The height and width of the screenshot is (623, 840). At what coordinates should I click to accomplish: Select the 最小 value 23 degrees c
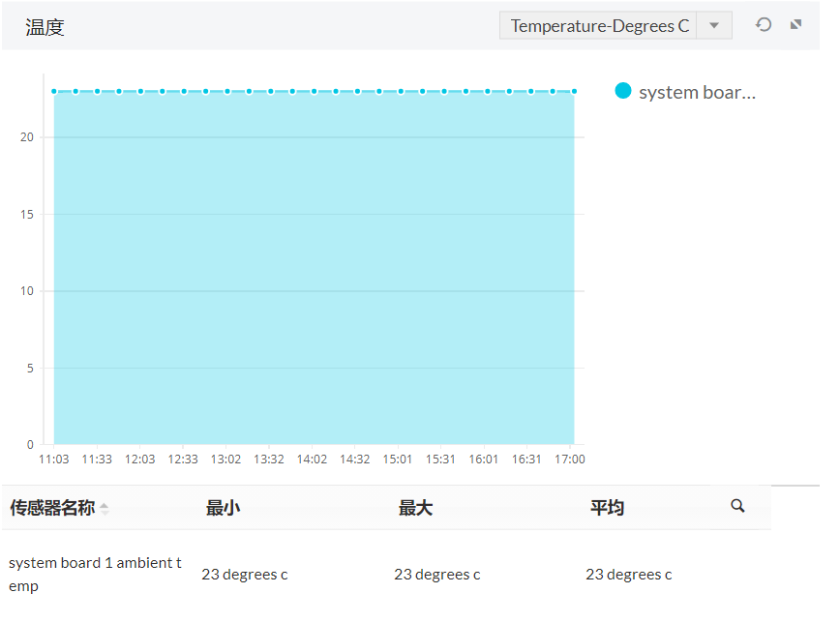pyautogui.click(x=244, y=575)
